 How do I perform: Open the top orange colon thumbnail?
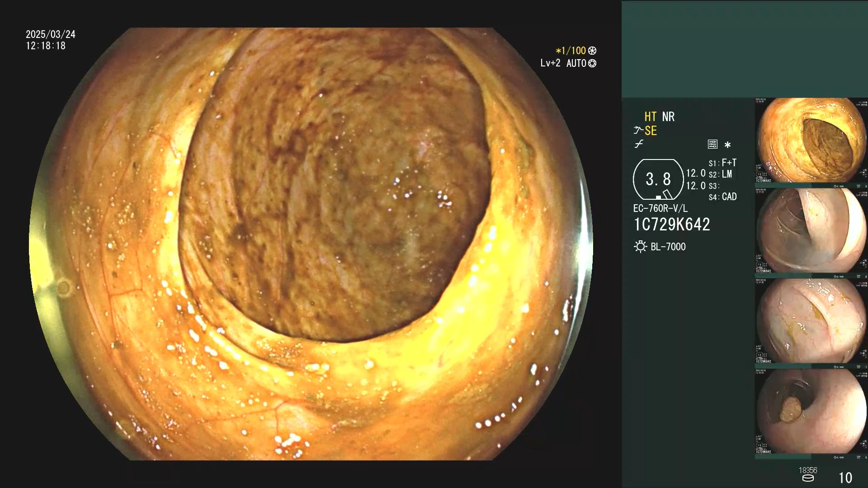pos(811,140)
